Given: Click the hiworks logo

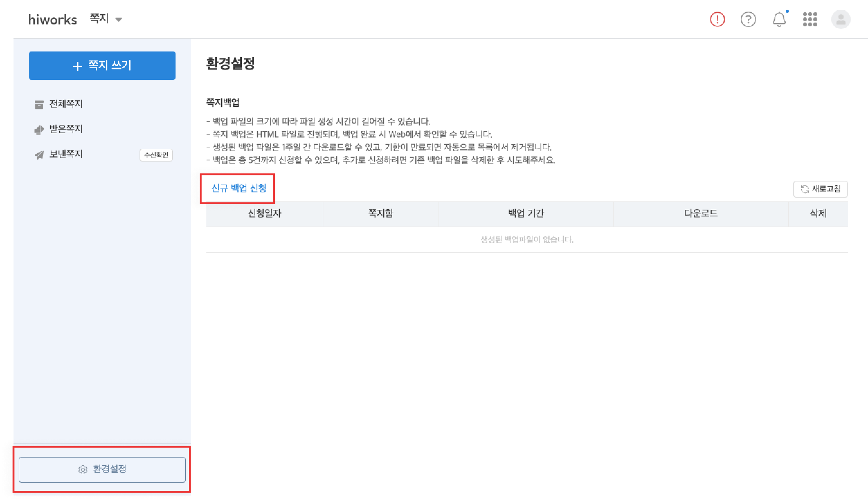Looking at the screenshot, I should [53, 20].
